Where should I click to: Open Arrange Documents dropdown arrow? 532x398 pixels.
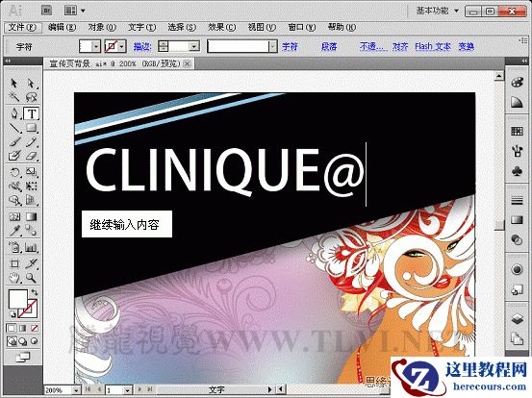point(83,11)
